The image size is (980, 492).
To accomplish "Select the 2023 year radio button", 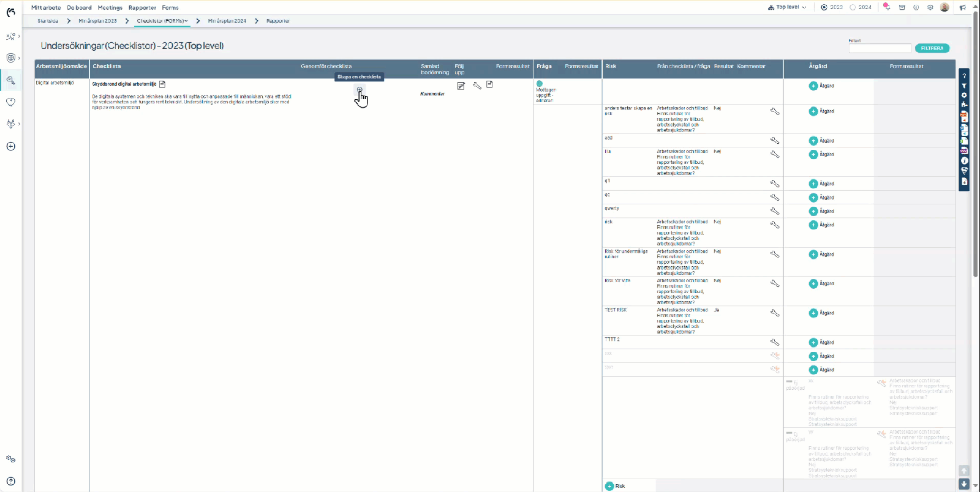I will tap(824, 7).
